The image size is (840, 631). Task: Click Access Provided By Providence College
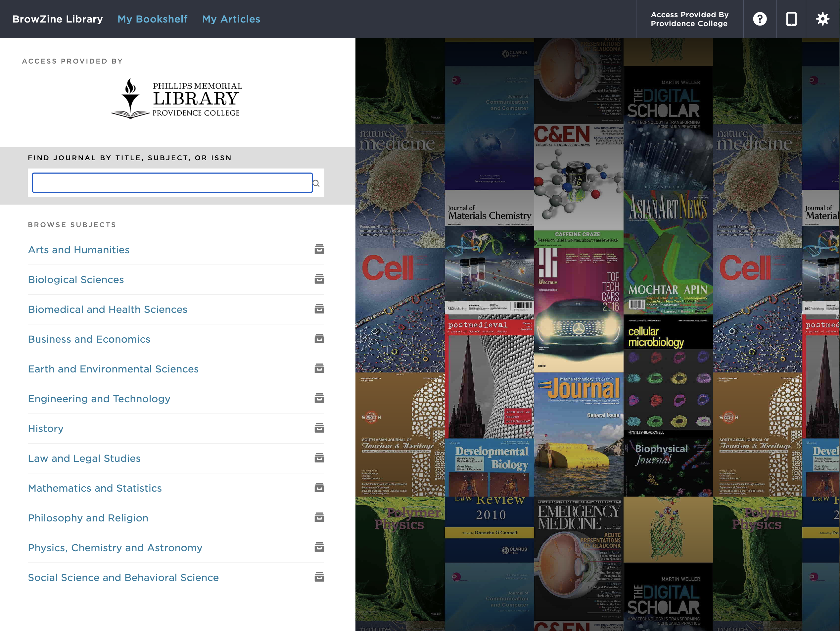(x=689, y=19)
